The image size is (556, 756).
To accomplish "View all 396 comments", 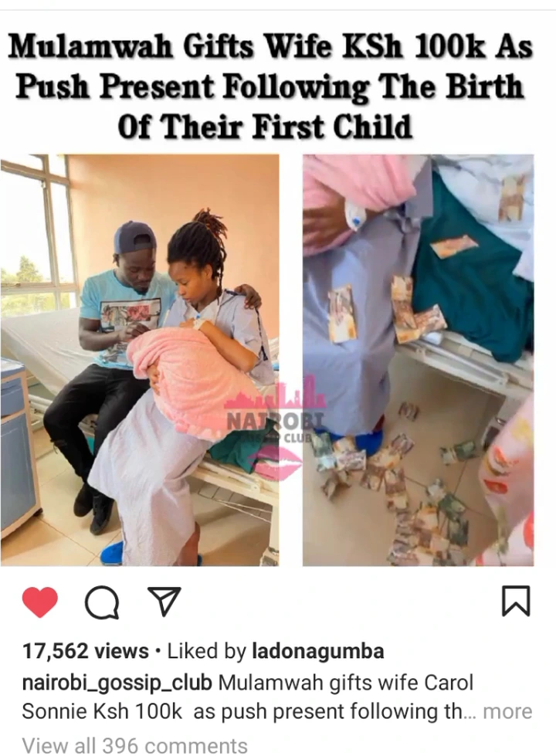I will click(x=135, y=744).
